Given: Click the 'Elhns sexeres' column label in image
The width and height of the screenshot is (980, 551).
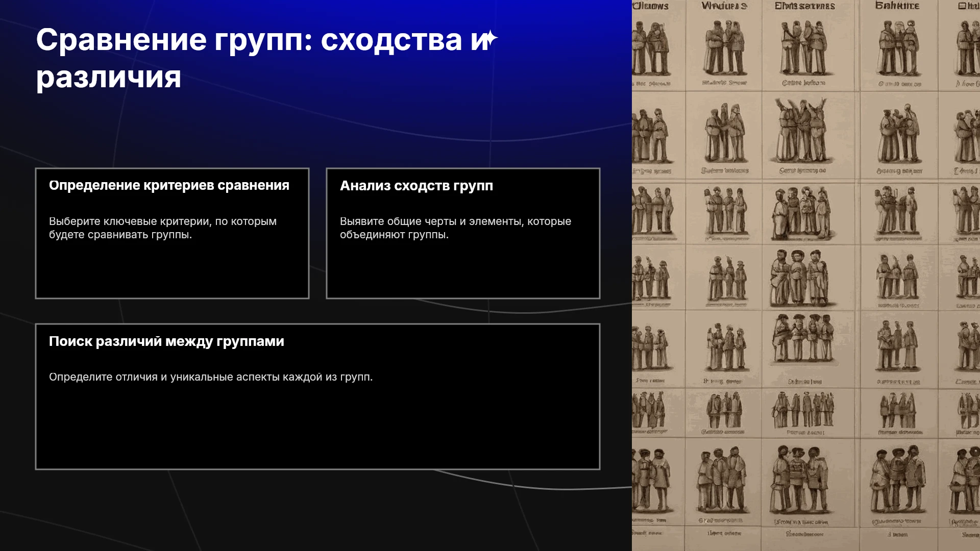Looking at the screenshot, I should pyautogui.click(x=804, y=6).
